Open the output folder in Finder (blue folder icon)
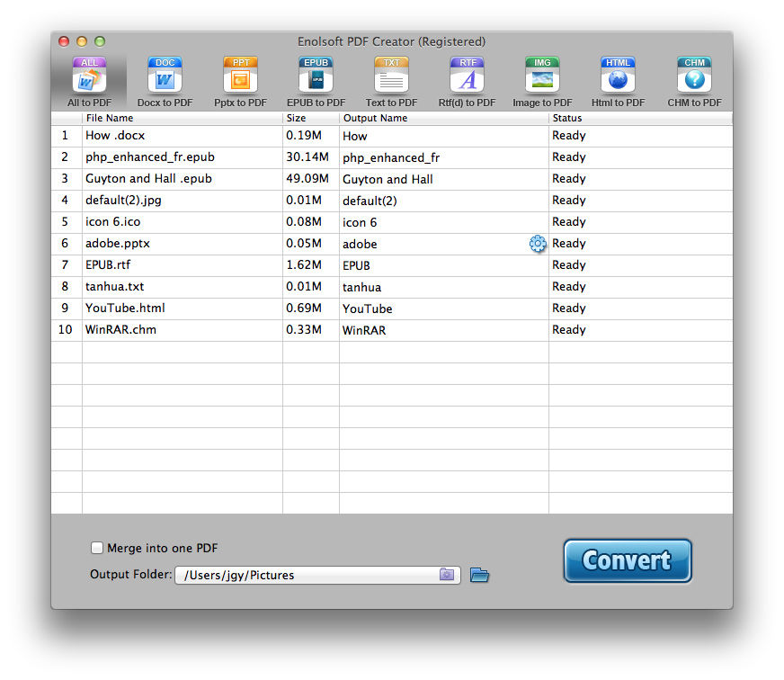Viewport: 784px width, 680px height. [x=479, y=575]
